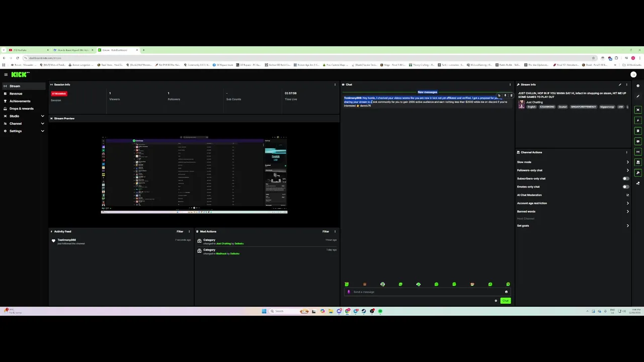Filter the Activity Feed
This screenshot has width=644, height=362.
point(180,231)
